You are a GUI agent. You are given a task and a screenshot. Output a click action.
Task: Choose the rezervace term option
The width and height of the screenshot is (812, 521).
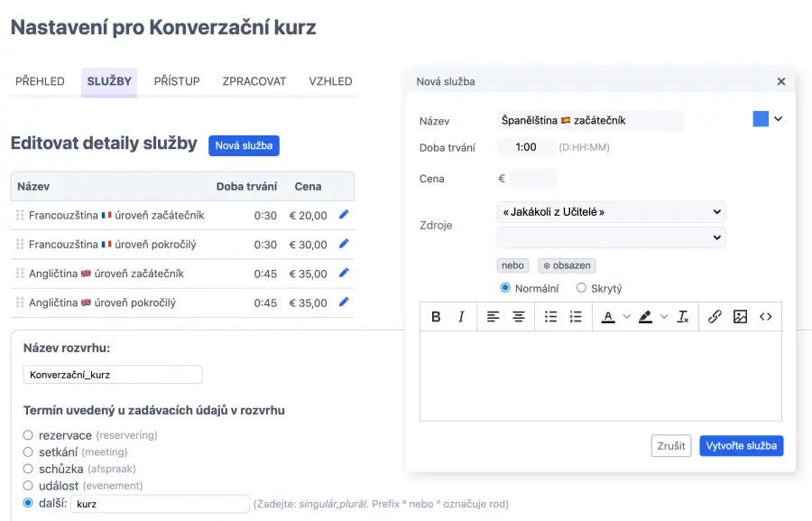pyautogui.click(x=28, y=435)
